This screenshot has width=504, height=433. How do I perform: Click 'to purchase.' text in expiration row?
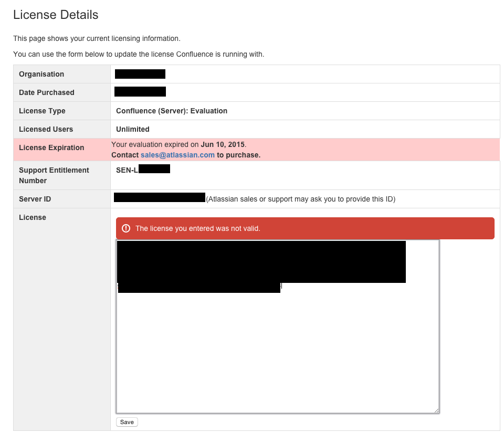(238, 155)
